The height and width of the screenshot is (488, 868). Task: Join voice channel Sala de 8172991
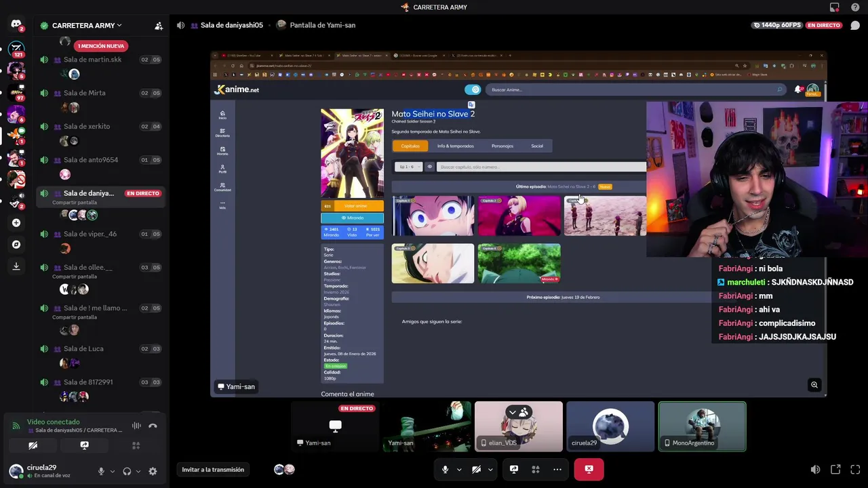pyautogui.click(x=102, y=382)
